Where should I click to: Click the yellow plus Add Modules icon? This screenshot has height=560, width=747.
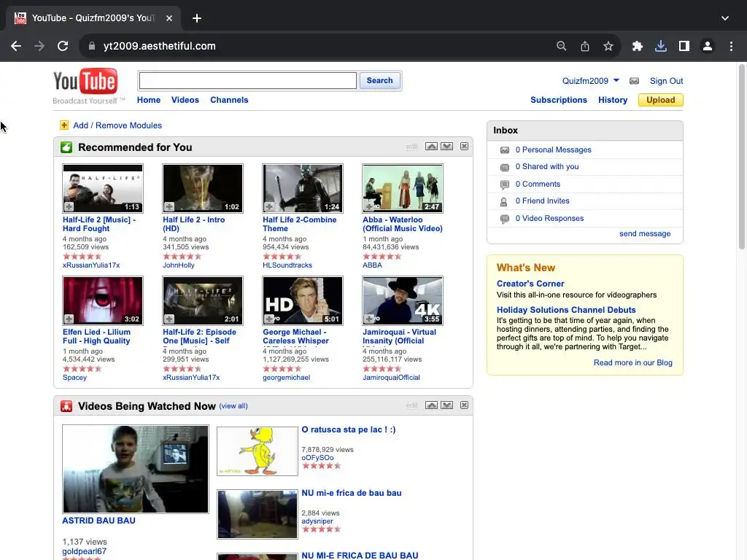(64, 125)
